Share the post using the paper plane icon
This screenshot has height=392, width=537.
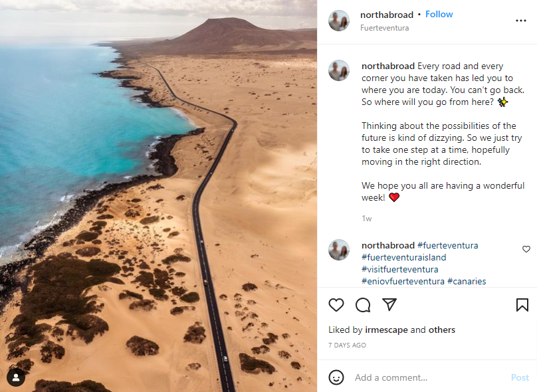tap(389, 304)
